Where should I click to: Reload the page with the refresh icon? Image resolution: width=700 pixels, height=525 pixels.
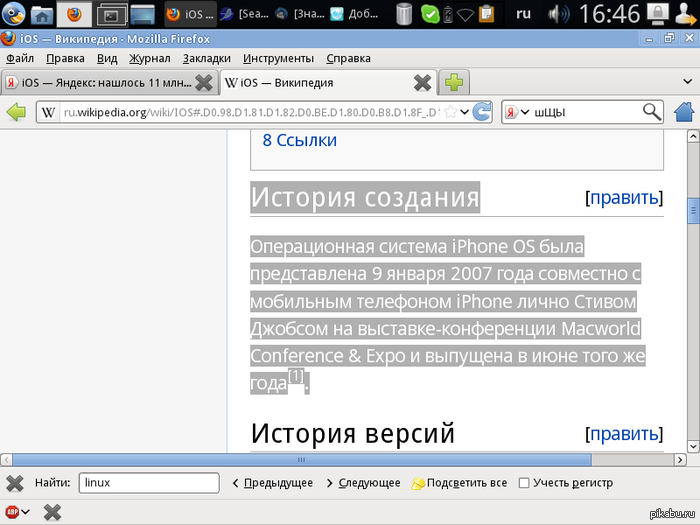[482, 112]
